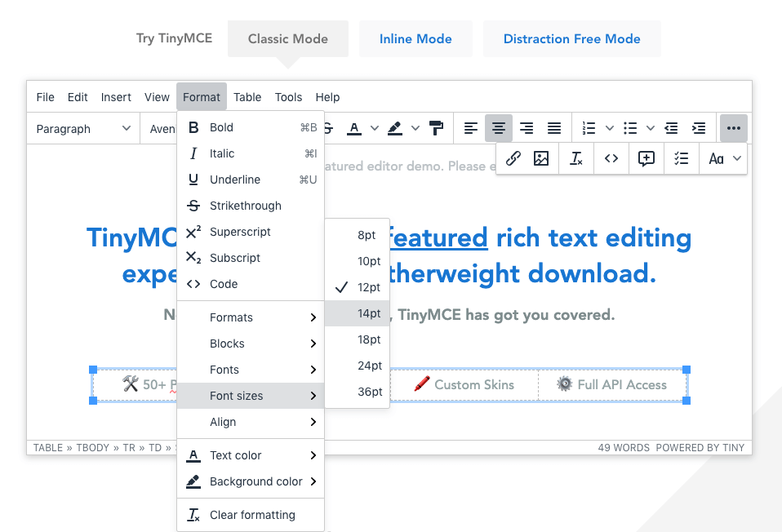
Task: Insert a checklist with the checklist icon
Action: (x=682, y=158)
